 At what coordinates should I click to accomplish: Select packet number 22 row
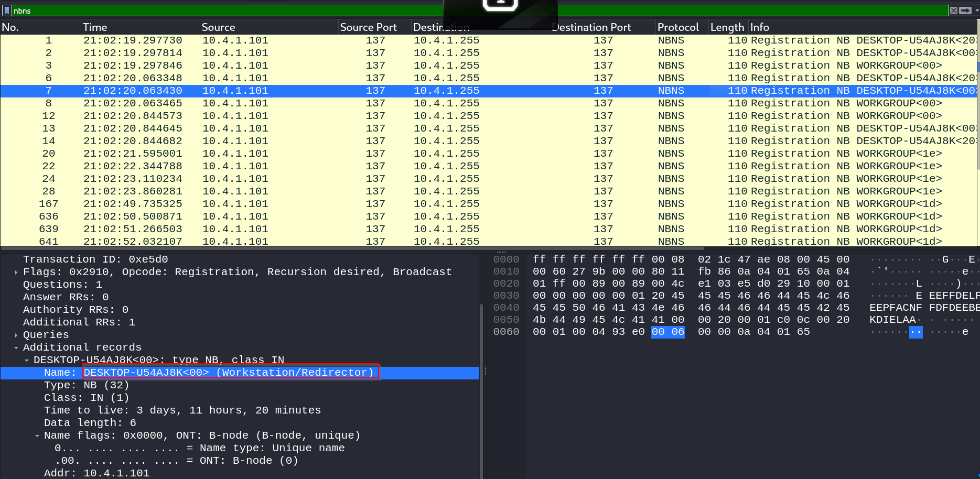488,166
